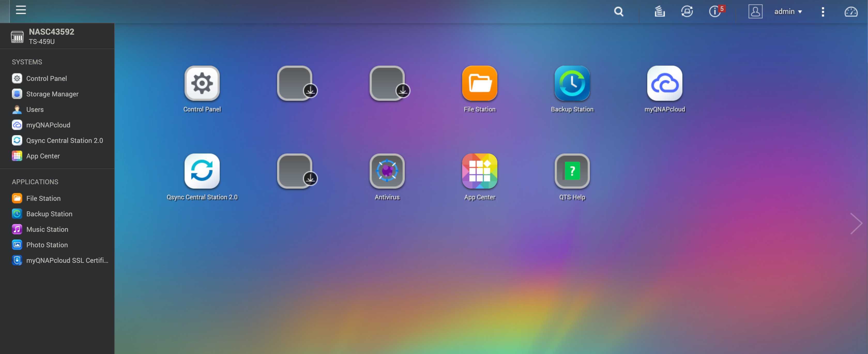Launch Antivirus desktop icon
868x354 pixels.
pyautogui.click(x=387, y=171)
